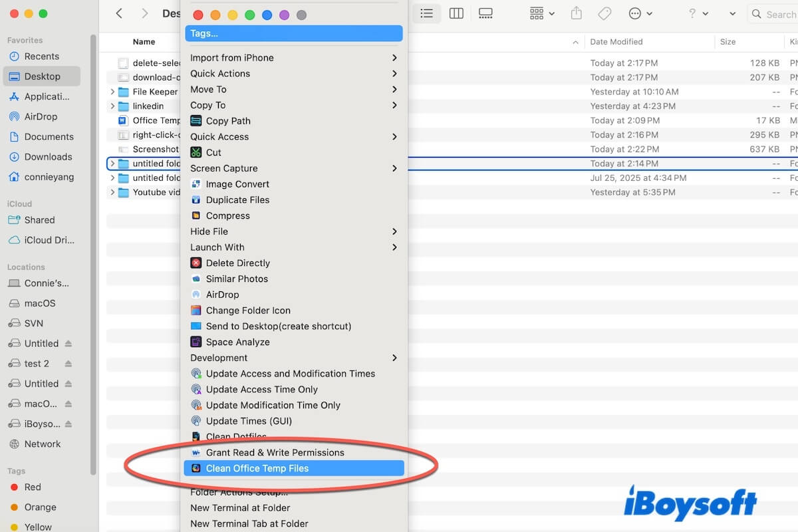Screen dimensions: 798x532
Task: Open the Move To submenu
Action: click(x=209, y=89)
